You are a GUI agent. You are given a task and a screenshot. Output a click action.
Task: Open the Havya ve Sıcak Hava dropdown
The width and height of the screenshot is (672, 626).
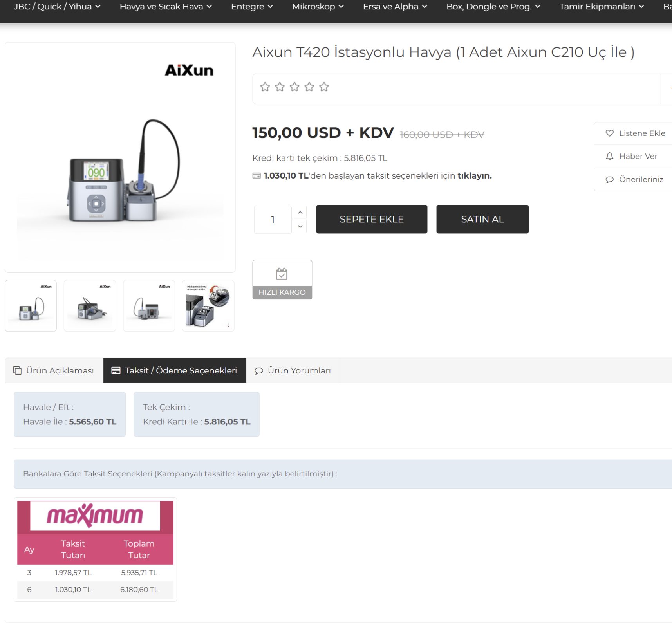click(x=166, y=7)
